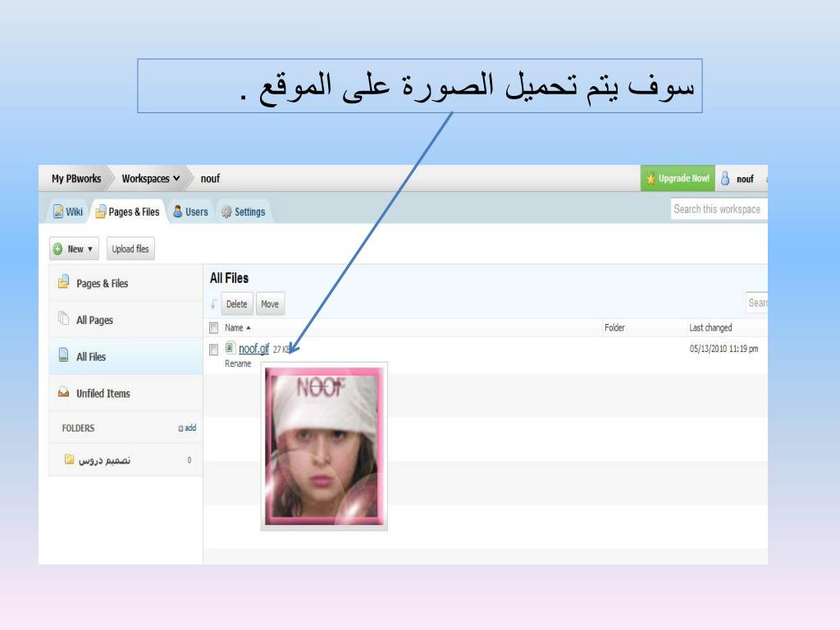Focus the Search this workspace field
Viewport: 840px width, 630px height.
pos(719,209)
